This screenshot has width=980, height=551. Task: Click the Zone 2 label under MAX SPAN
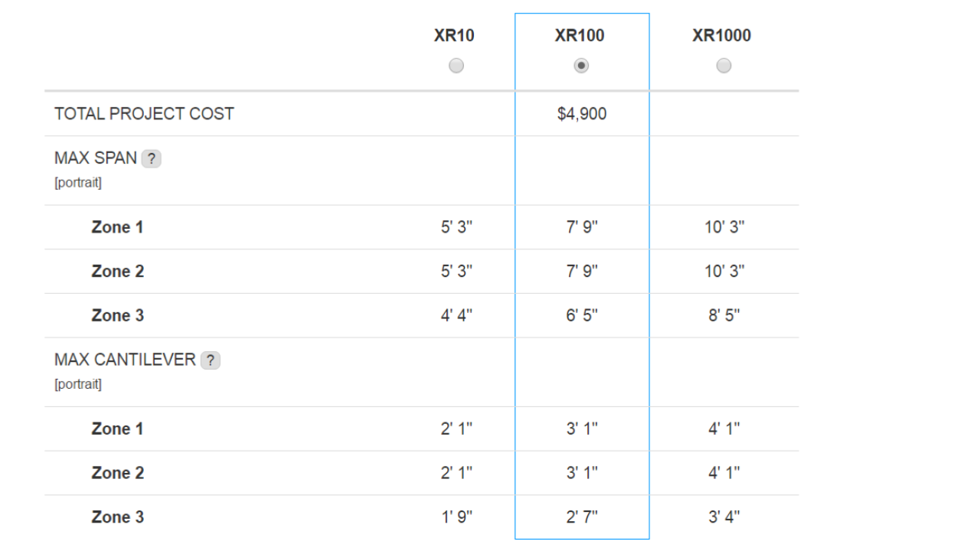118,272
